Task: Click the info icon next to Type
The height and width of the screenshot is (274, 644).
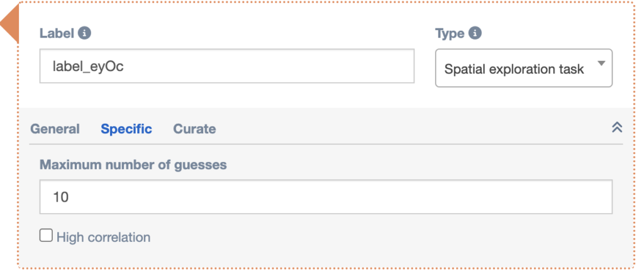Action: click(475, 33)
